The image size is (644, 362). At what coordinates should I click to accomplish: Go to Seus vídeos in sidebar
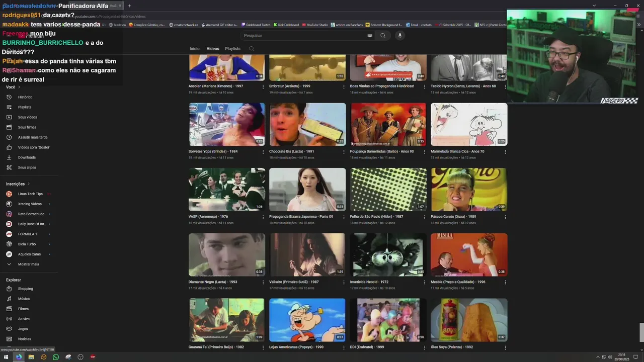pyautogui.click(x=27, y=117)
